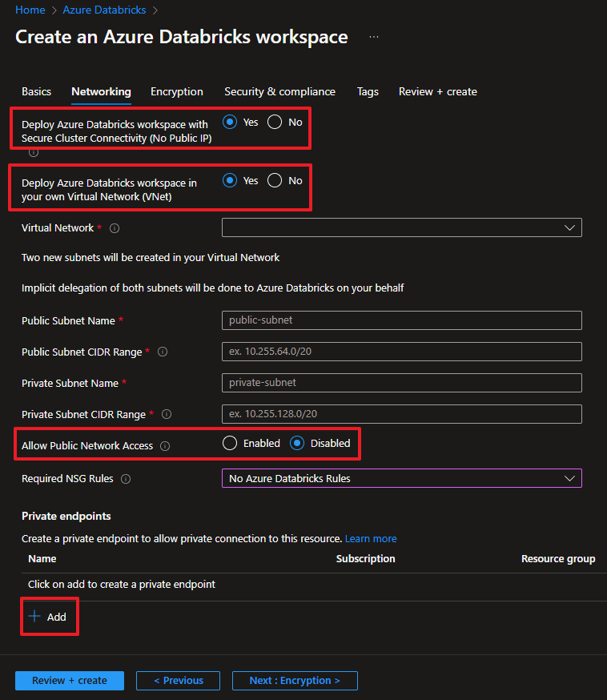Screen dimensions: 607x700
Task: Click info icon beside Public Subnet CIDR Range
Action: tap(163, 352)
